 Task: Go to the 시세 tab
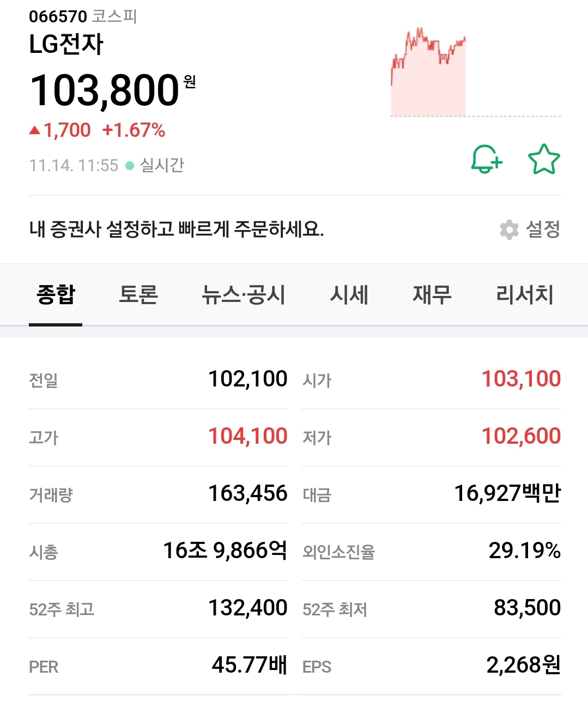click(349, 295)
